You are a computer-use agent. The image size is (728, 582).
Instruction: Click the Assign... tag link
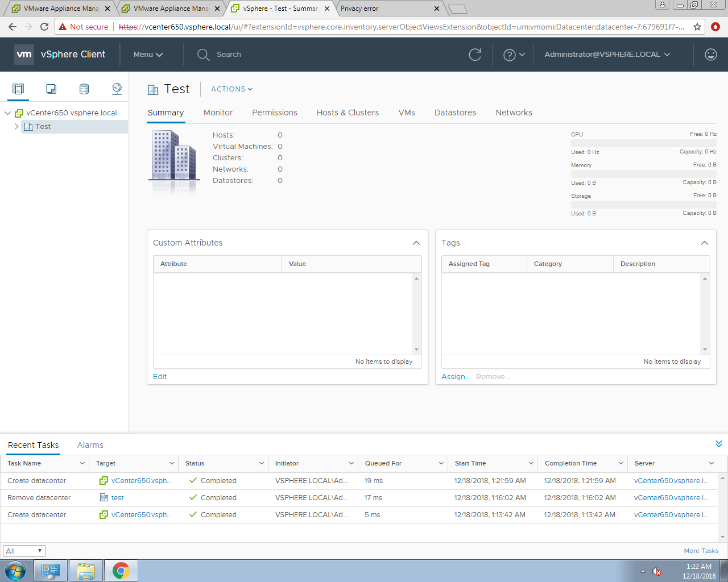point(456,377)
